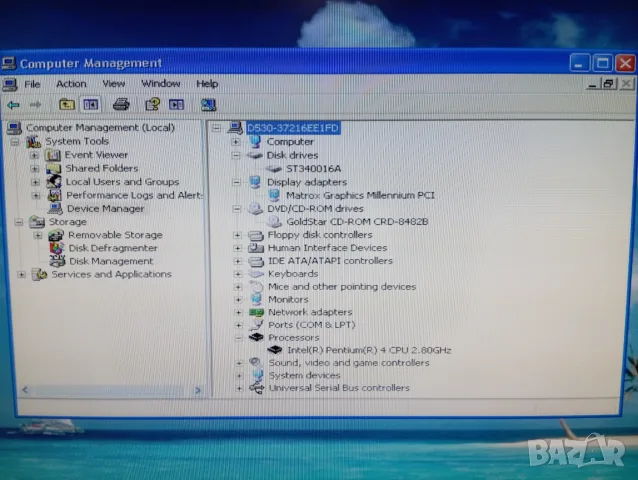
Task: Expand Human Interface Devices category
Action: pos(238,248)
